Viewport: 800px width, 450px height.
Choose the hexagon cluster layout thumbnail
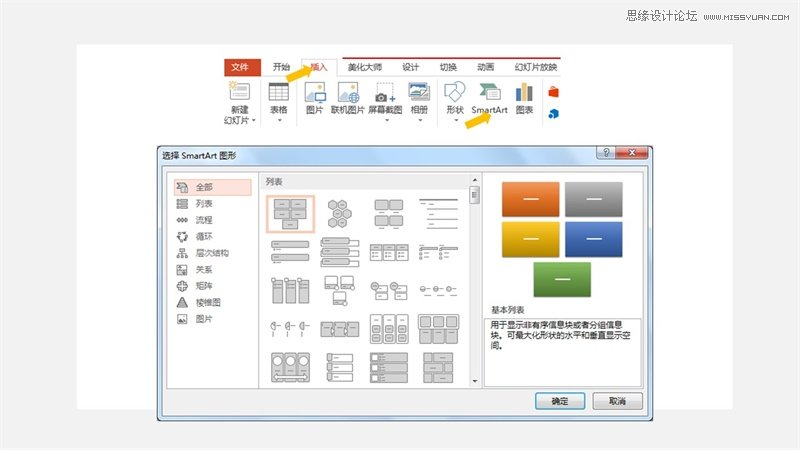pyautogui.click(x=340, y=212)
